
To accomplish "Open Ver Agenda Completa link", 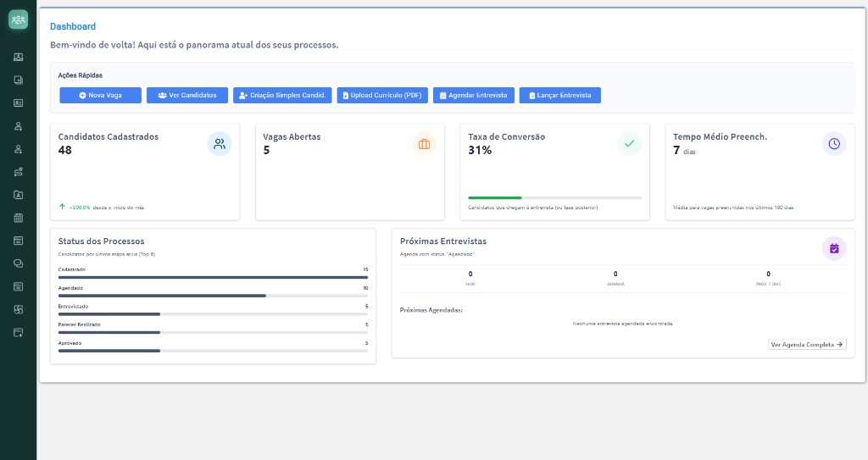I will pyautogui.click(x=807, y=344).
